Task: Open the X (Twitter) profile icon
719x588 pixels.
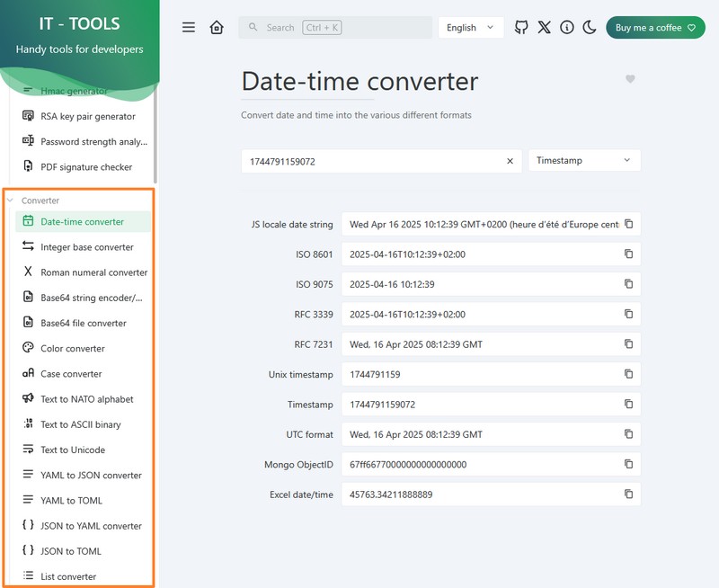Action: (544, 28)
